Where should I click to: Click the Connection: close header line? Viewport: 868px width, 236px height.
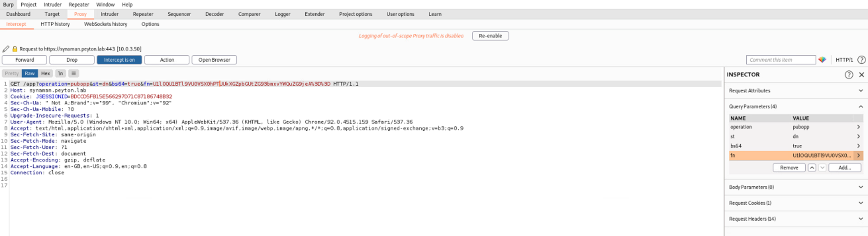(x=37, y=173)
